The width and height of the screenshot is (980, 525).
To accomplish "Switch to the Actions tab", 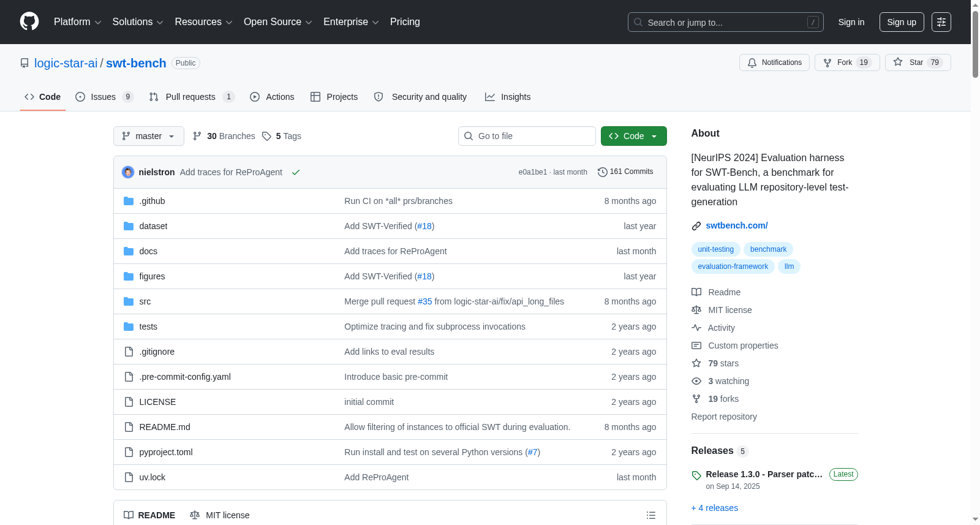I will (272, 97).
